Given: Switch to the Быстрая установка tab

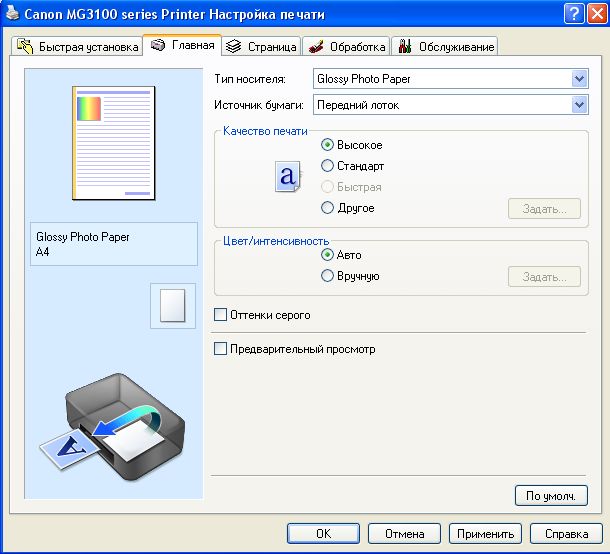Looking at the screenshot, I should 77,47.
